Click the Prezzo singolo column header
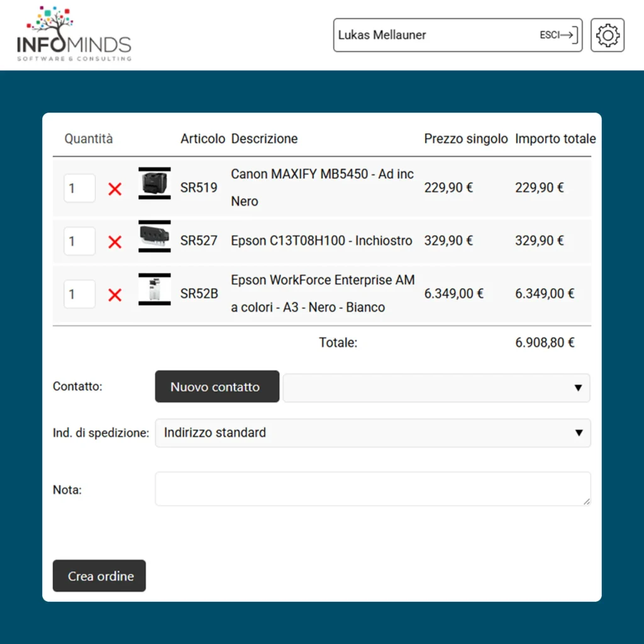 [x=465, y=138]
